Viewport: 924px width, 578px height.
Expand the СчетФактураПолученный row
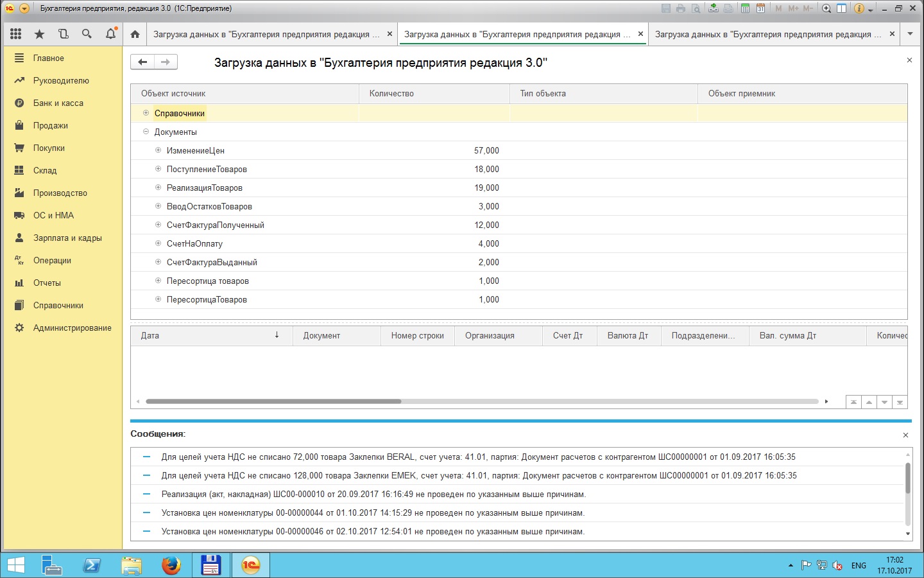tap(158, 225)
